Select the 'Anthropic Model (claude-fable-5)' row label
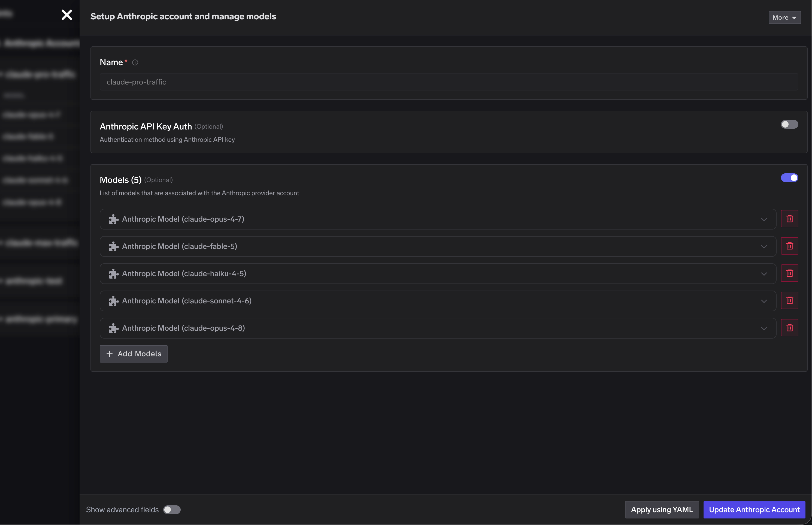The image size is (812, 525). [x=179, y=246]
